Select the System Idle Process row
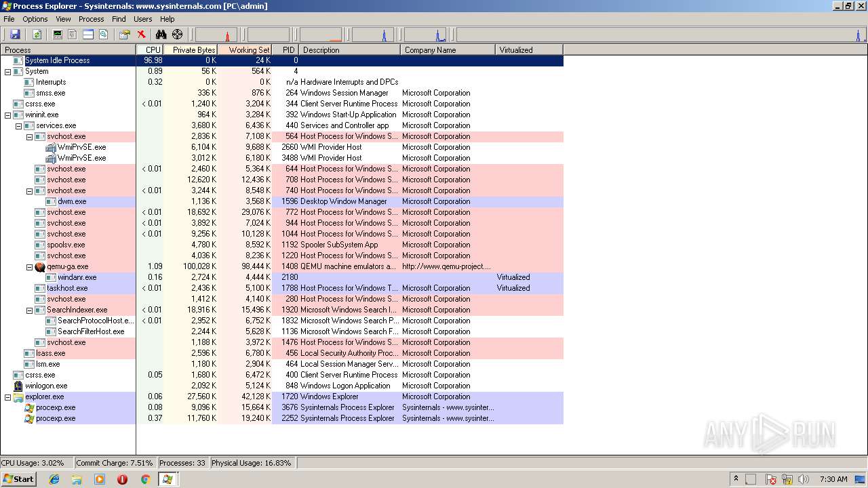This screenshot has width=868, height=488. point(281,60)
